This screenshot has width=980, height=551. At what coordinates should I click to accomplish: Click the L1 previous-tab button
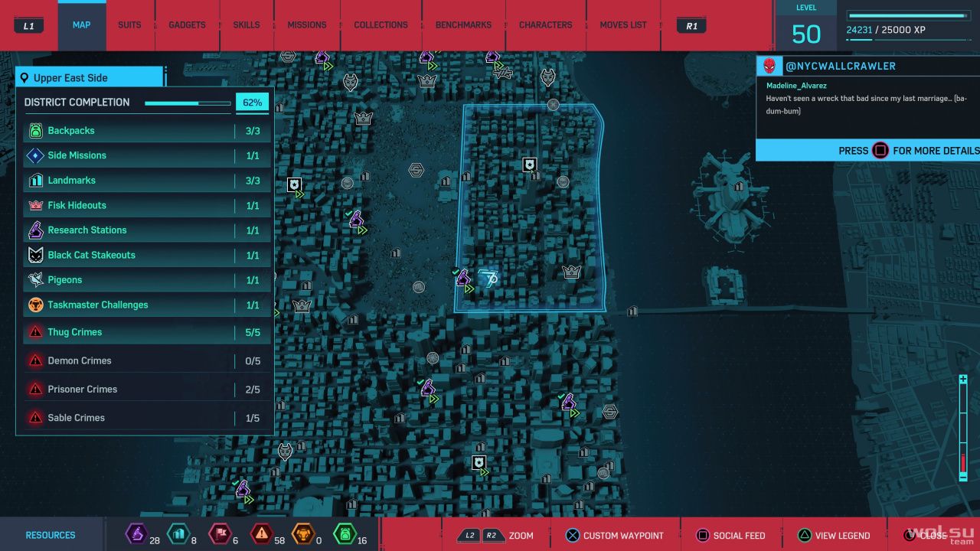tap(29, 26)
